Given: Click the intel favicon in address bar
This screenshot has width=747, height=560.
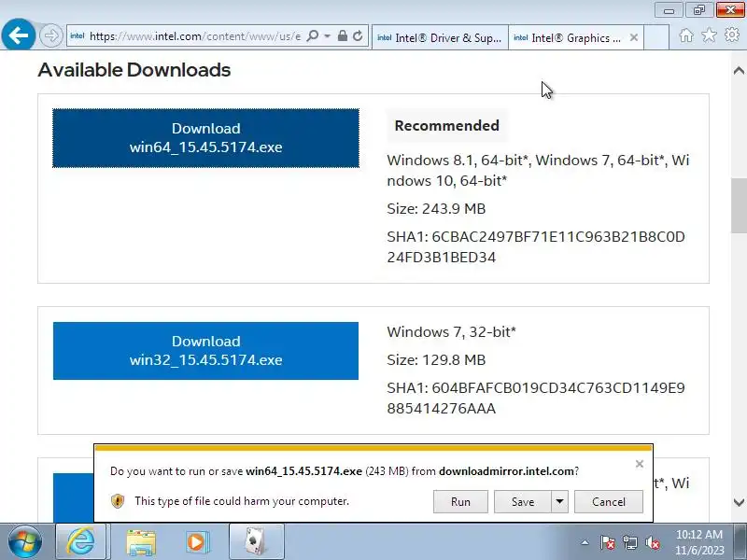Looking at the screenshot, I should click(78, 35).
